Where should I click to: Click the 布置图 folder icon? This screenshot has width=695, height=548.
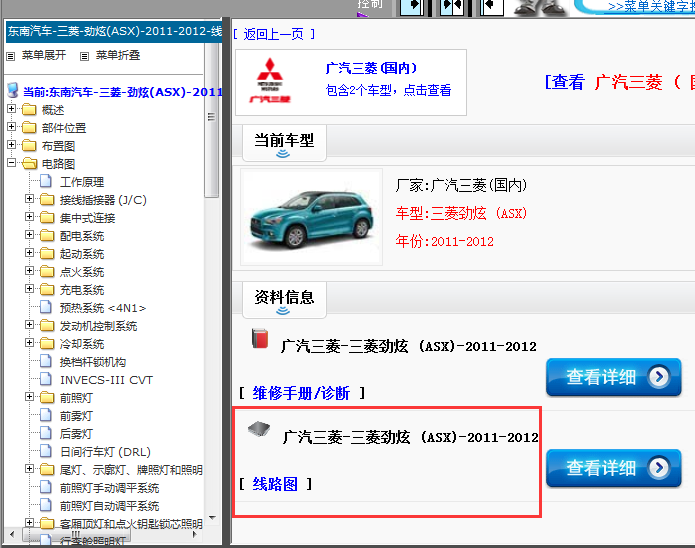click(x=29, y=145)
